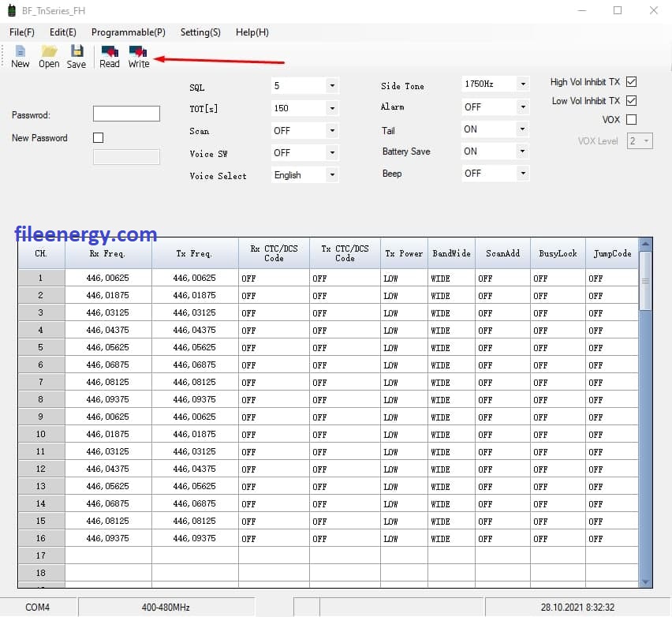
Task: Click JumpCode OFF in channel 16
Action: [612, 539]
